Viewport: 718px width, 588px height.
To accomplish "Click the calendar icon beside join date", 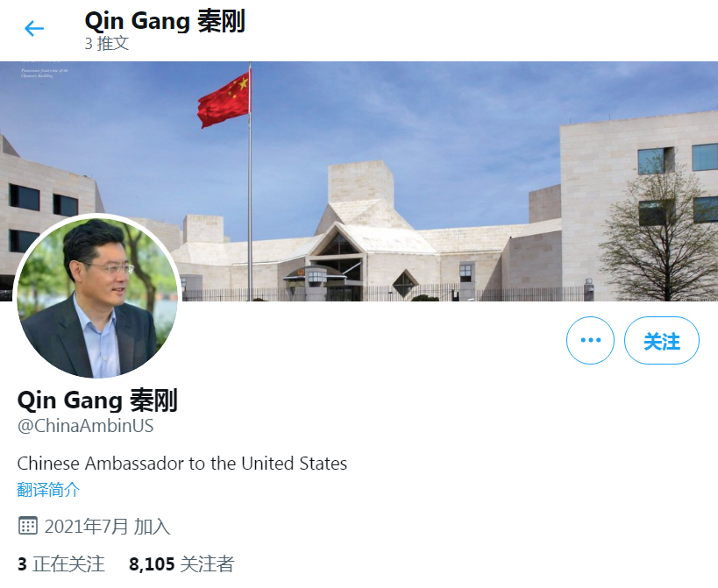I will tap(27, 525).
